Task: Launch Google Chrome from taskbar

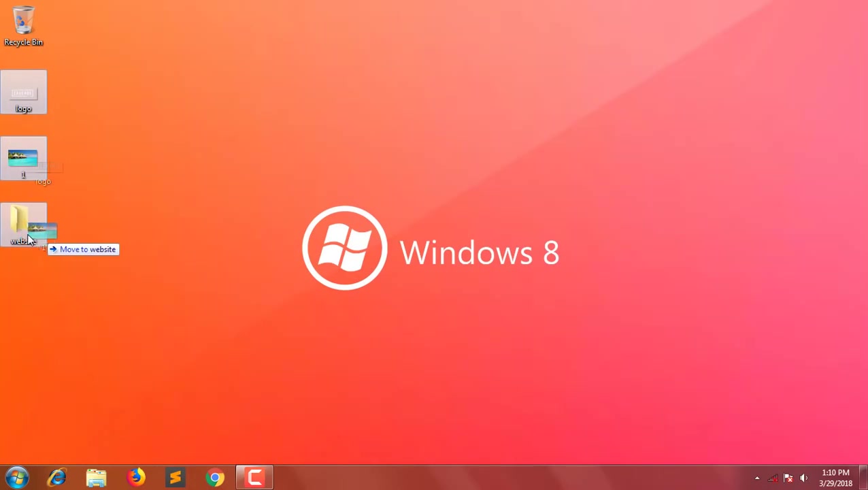Action: coord(215,478)
